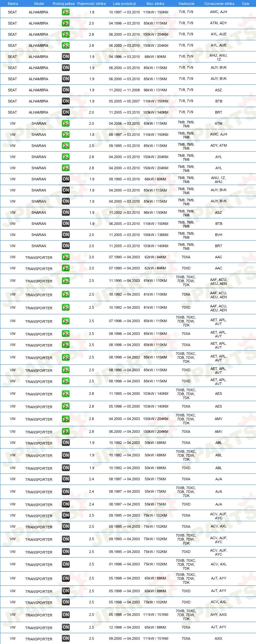The width and height of the screenshot is (256, 644).
Task: Click diesel icon in VW Sharan 66kW row
Action: pos(66,179)
